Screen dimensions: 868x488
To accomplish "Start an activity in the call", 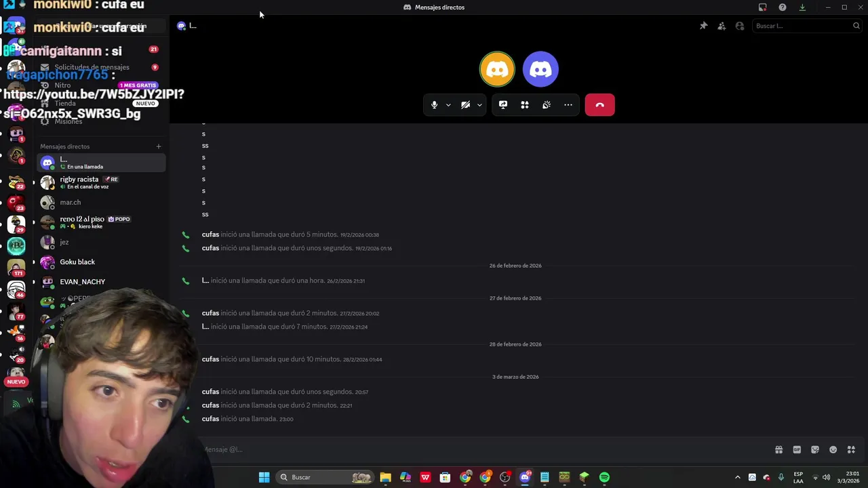I will coord(525,105).
